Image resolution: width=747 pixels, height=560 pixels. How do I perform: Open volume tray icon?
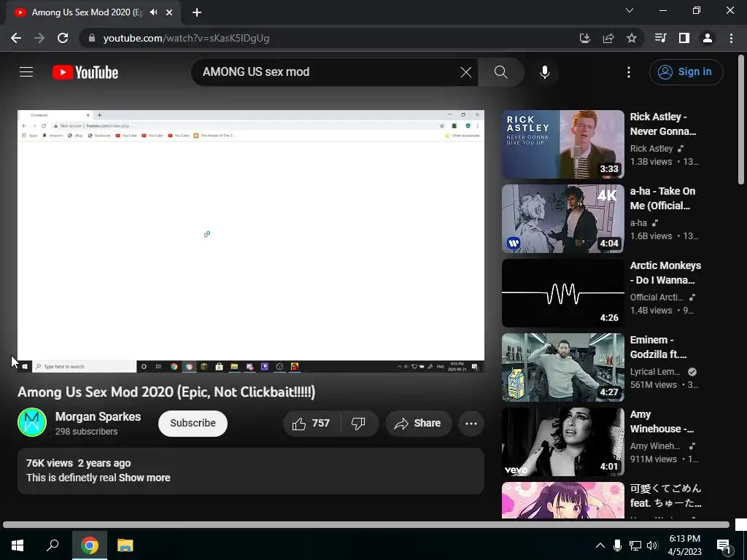coord(652,545)
